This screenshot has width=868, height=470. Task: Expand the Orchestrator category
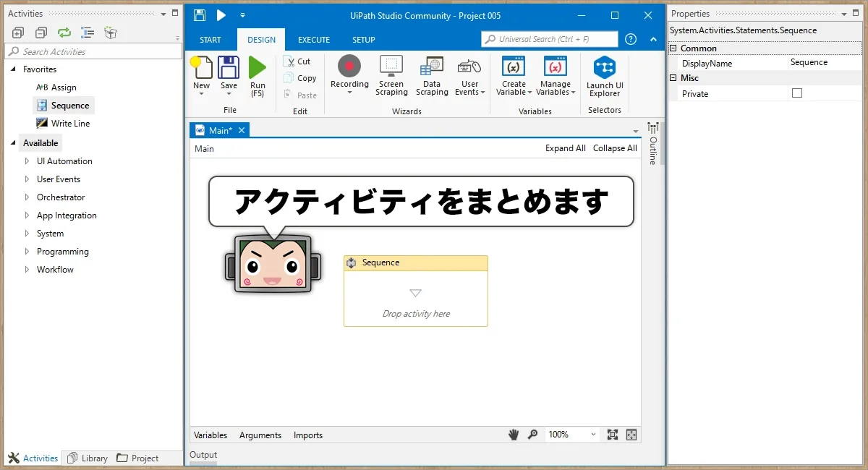click(27, 197)
